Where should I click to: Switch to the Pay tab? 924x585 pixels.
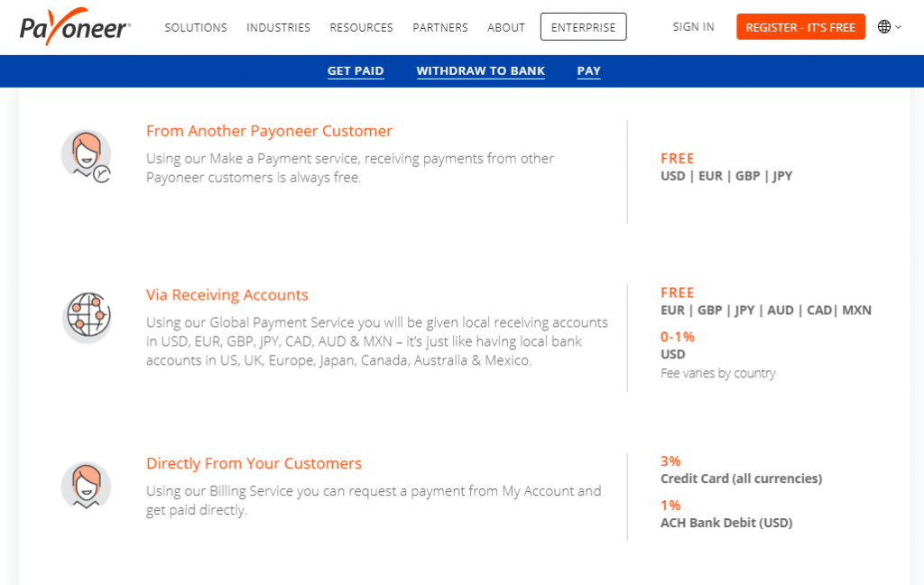[x=588, y=71]
